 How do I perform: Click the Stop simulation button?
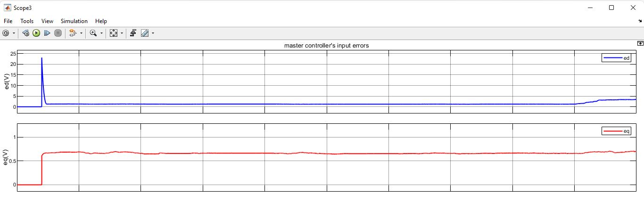[x=58, y=33]
